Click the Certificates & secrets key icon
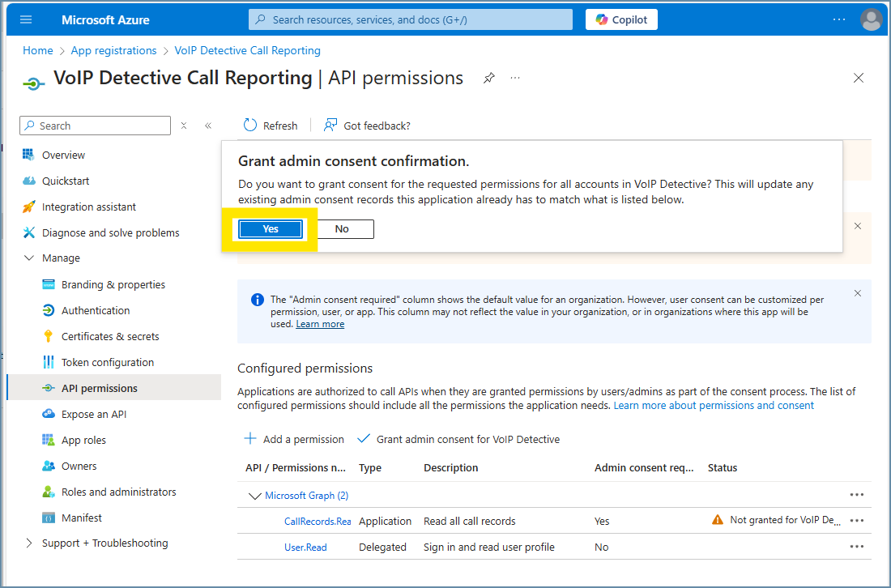Image resolution: width=891 pixels, height=588 pixels. point(49,336)
